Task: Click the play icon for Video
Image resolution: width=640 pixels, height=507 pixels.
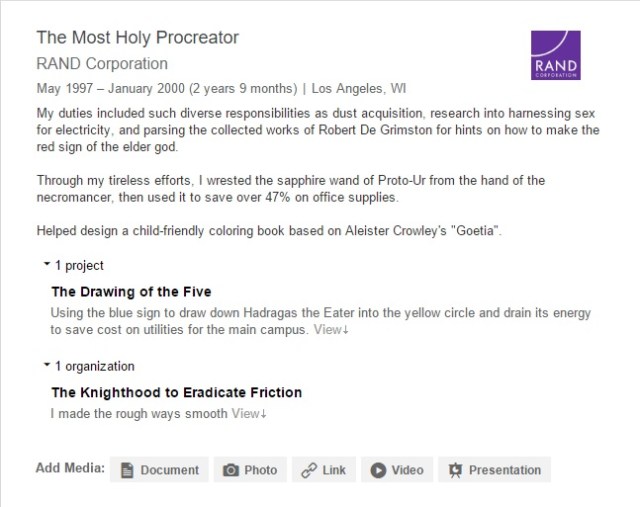Action: pos(380,470)
